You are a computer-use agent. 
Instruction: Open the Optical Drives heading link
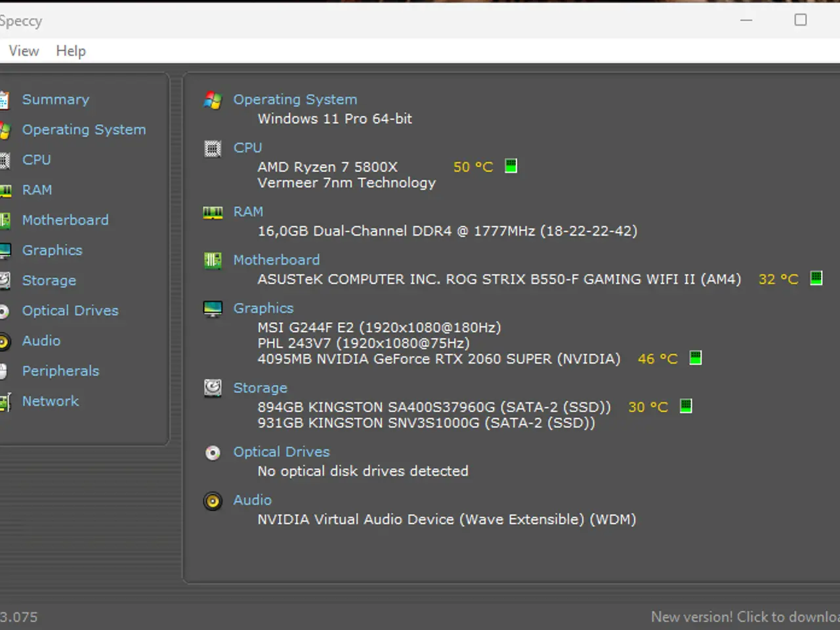[x=282, y=452]
